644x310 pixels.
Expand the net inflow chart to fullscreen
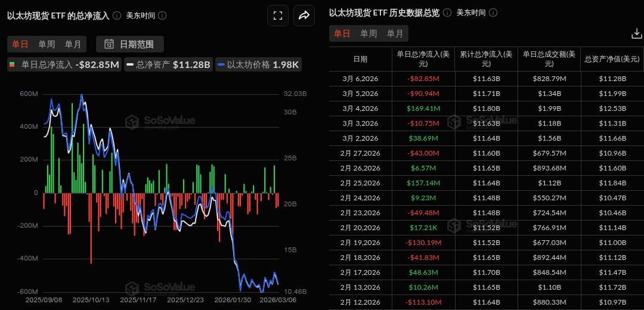coord(278,16)
